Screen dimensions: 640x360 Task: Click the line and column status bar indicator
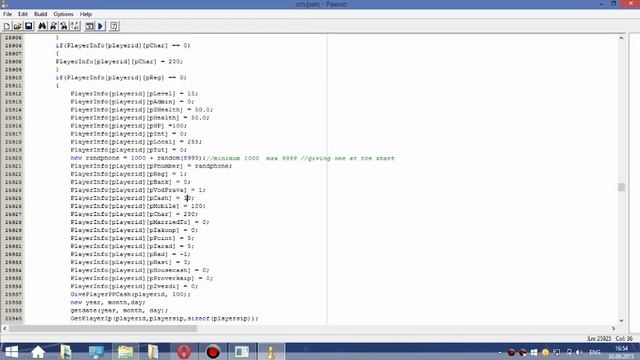tap(611, 338)
